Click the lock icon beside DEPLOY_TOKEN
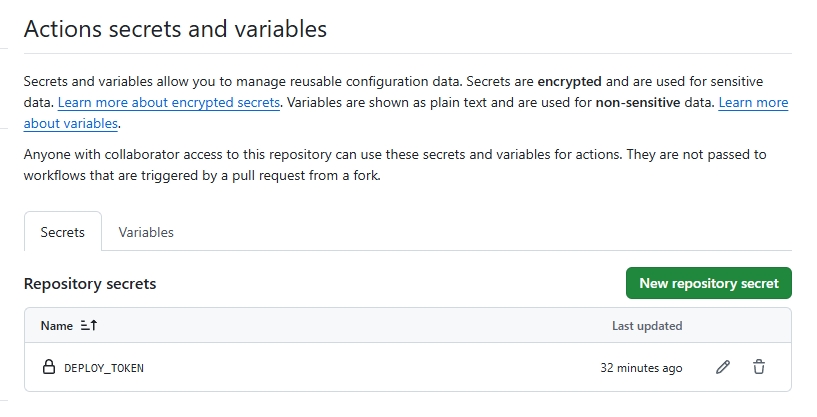 (x=48, y=367)
